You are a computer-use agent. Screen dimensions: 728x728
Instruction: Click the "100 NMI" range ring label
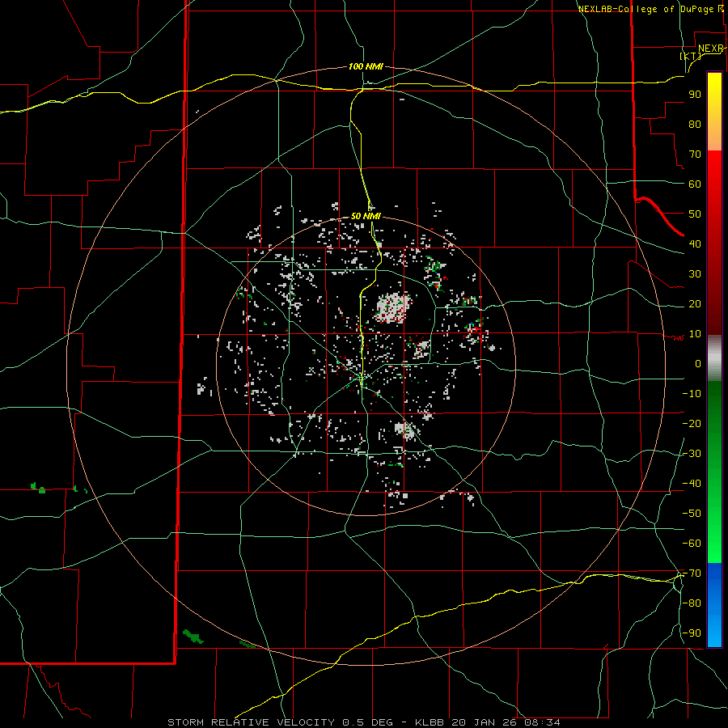pos(366,67)
